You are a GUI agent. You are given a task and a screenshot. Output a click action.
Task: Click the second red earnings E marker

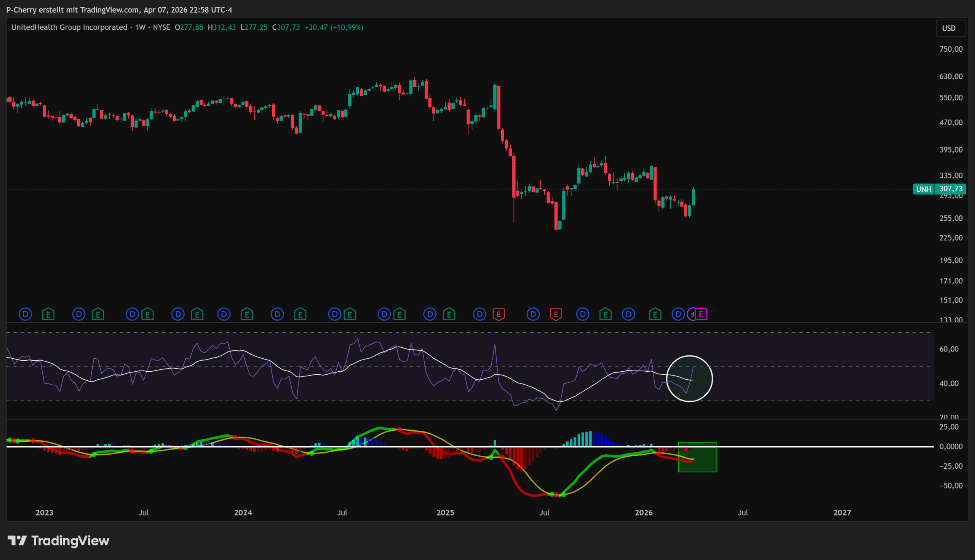(x=556, y=314)
